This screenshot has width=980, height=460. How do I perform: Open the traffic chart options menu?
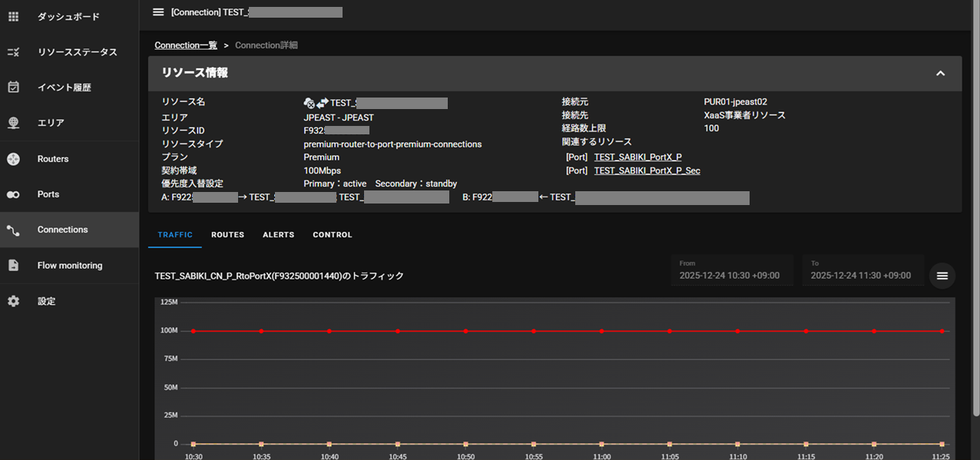[x=942, y=276]
